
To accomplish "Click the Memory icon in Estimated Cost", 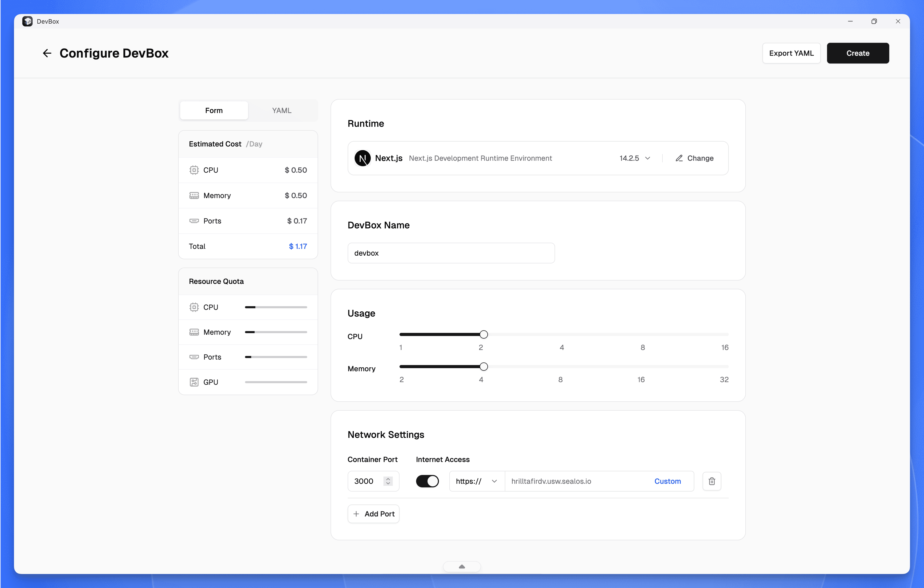I will point(194,195).
